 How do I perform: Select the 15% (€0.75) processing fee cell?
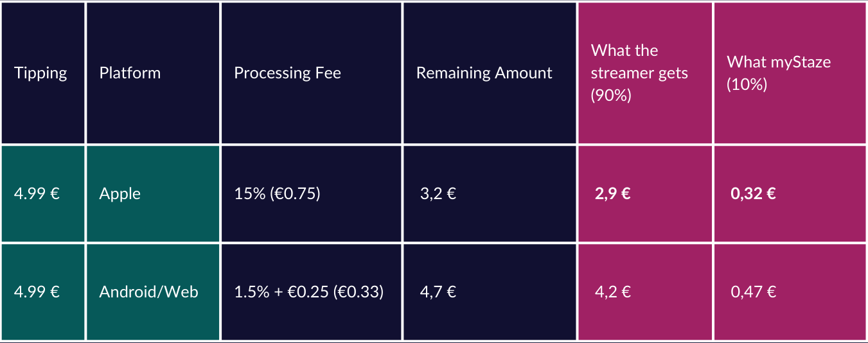pyautogui.click(x=277, y=194)
